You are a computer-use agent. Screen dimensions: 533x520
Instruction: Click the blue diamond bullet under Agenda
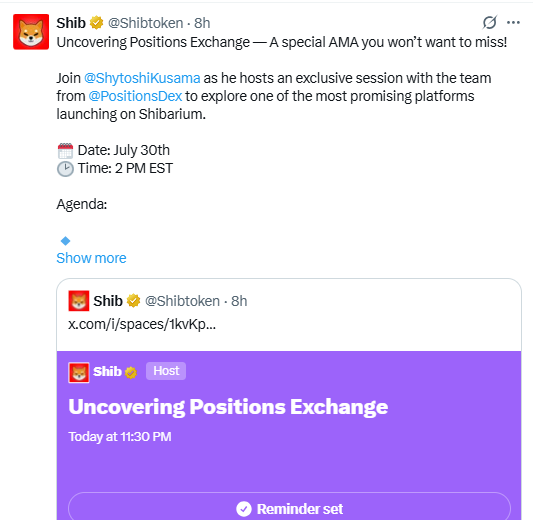pyautogui.click(x=65, y=241)
